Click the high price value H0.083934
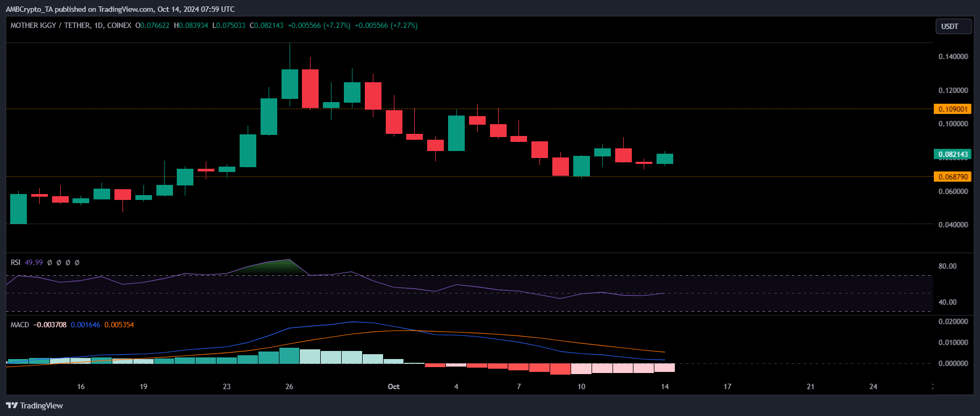The height and width of the screenshot is (416, 980). click(191, 25)
